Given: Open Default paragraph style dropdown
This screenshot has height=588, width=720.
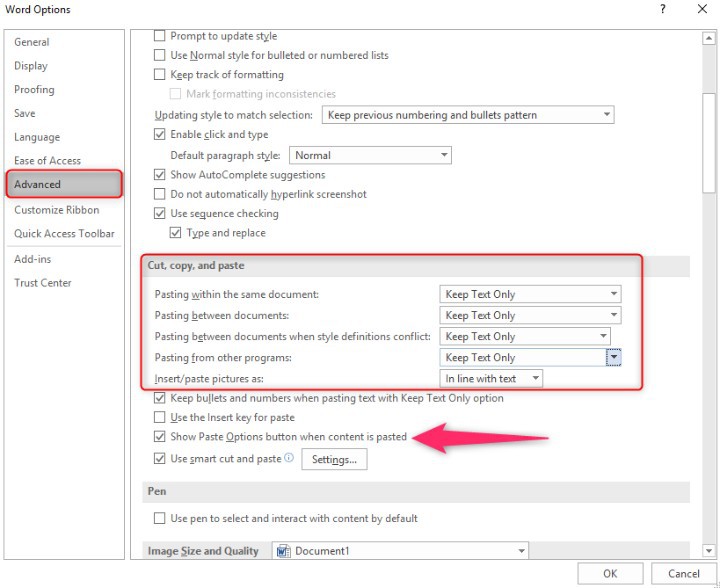Looking at the screenshot, I should (x=370, y=155).
